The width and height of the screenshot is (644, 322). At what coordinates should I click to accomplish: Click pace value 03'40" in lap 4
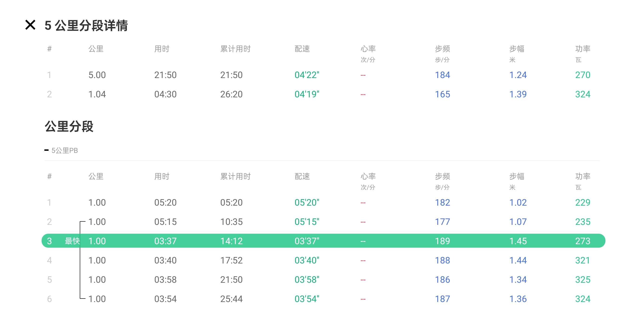pyautogui.click(x=307, y=260)
